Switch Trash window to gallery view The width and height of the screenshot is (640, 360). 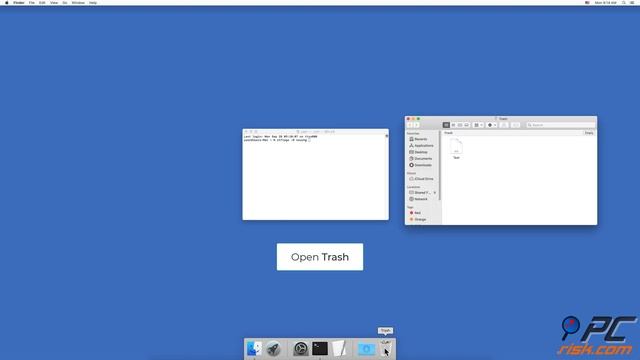[467, 125]
